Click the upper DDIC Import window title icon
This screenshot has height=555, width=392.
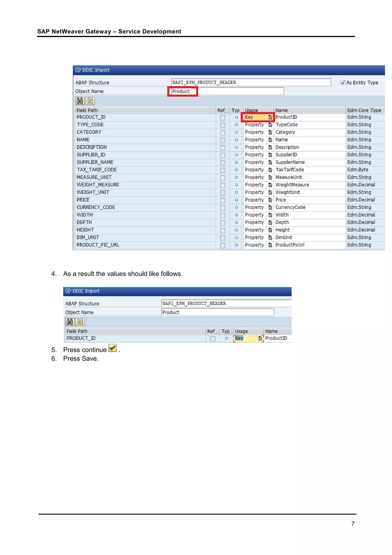pyautogui.click(x=78, y=70)
